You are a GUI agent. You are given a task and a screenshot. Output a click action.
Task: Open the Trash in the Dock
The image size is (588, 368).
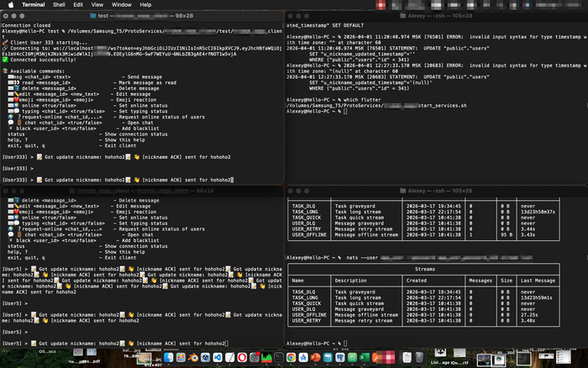[419, 357]
